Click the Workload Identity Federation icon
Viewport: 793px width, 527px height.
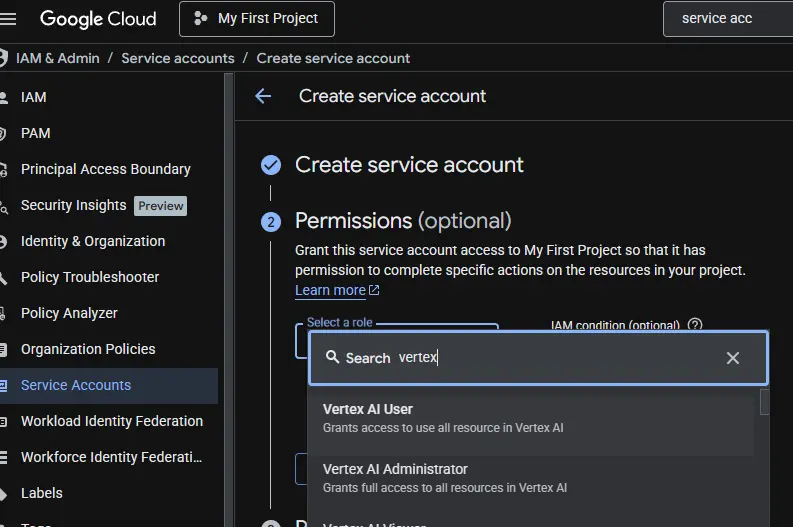point(3,422)
